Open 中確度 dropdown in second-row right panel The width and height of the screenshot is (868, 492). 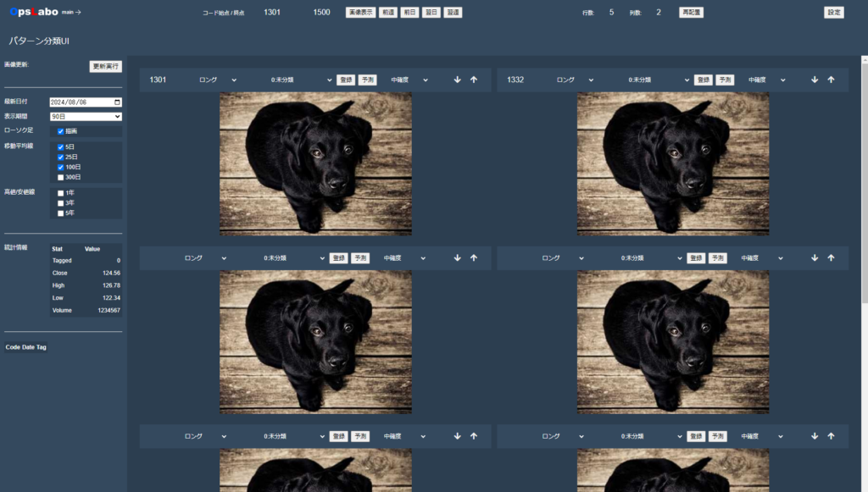click(x=762, y=258)
